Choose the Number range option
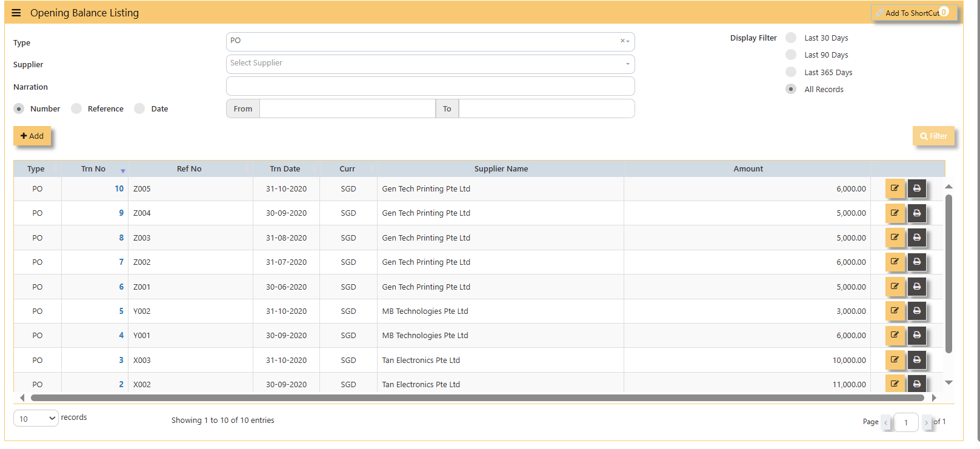 tap(19, 108)
